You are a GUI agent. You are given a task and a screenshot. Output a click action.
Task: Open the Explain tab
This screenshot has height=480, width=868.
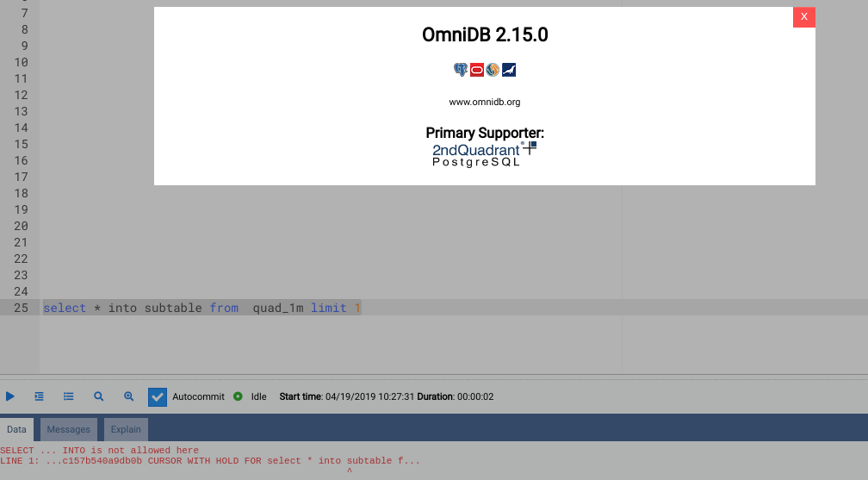[x=126, y=429]
